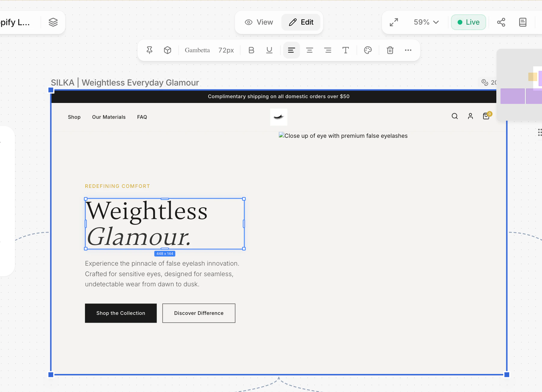Toggle bold formatting

pos(251,50)
